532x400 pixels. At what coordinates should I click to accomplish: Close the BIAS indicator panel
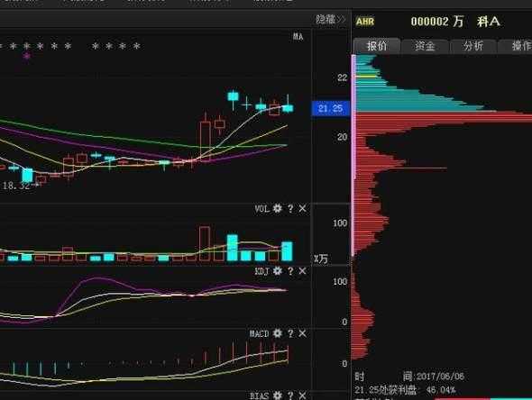point(302,395)
